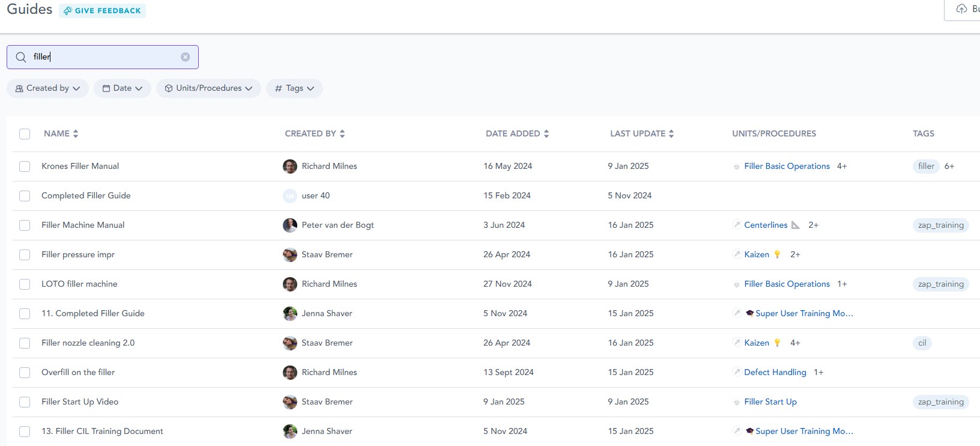The height and width of the screenshot is (446, 980).
Task: Sort by Name column arrows
Action: click(x=76, y=134)
